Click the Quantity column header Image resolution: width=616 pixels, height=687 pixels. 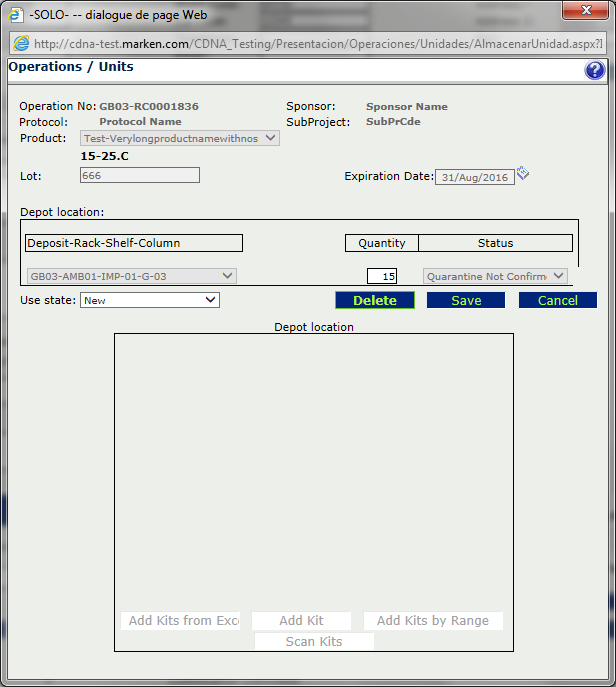point(382,243)
